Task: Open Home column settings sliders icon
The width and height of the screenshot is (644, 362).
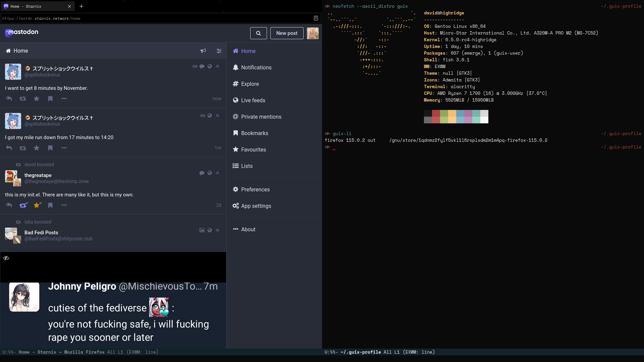Action: pos(219,51)
